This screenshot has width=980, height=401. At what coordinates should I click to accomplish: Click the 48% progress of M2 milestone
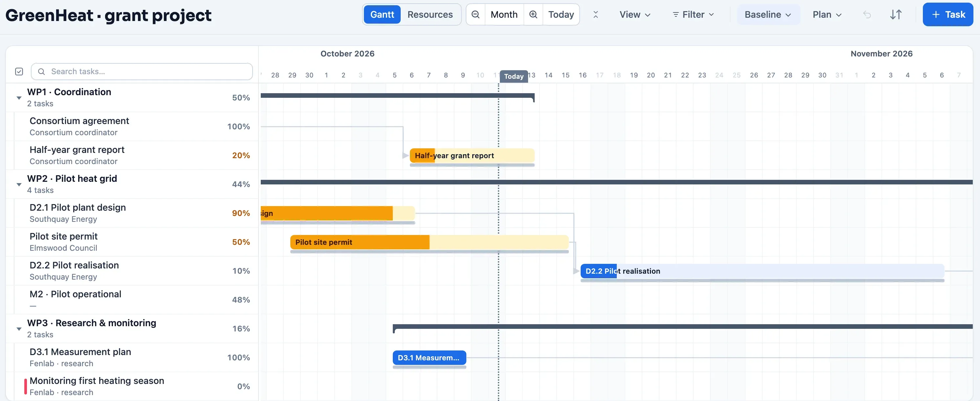point(241,300)
